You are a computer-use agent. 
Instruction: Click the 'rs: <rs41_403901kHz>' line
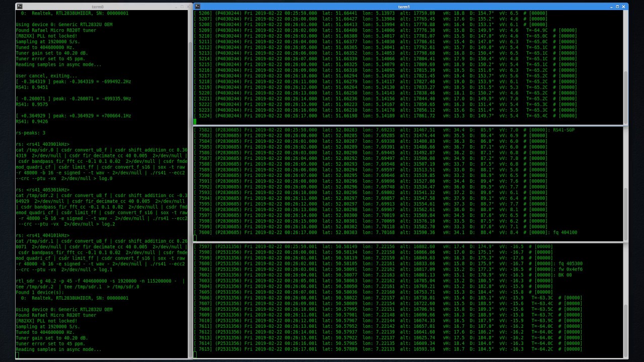pos(42,144)
